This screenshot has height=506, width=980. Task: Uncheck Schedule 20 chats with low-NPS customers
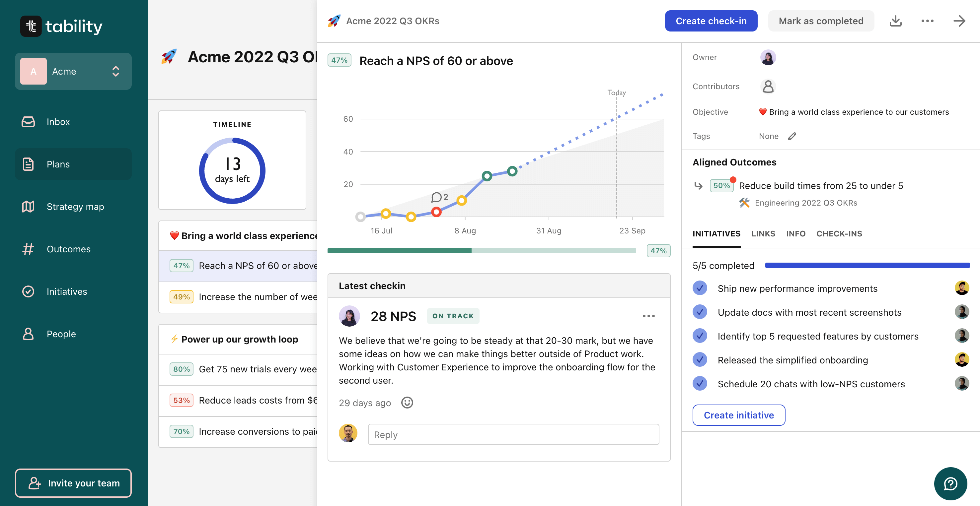[700, 384]
